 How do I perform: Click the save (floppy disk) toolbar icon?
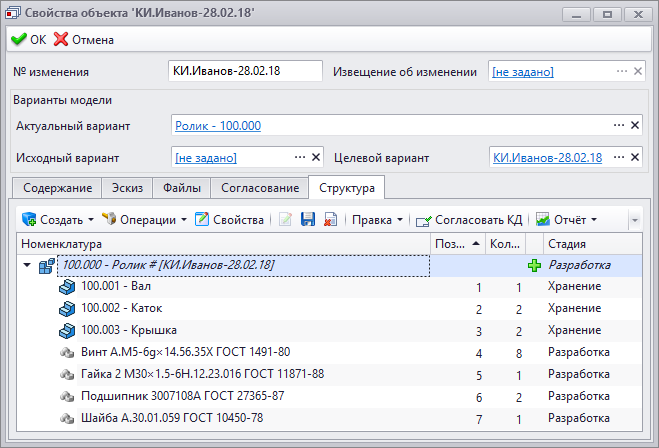tap(308, 219)
